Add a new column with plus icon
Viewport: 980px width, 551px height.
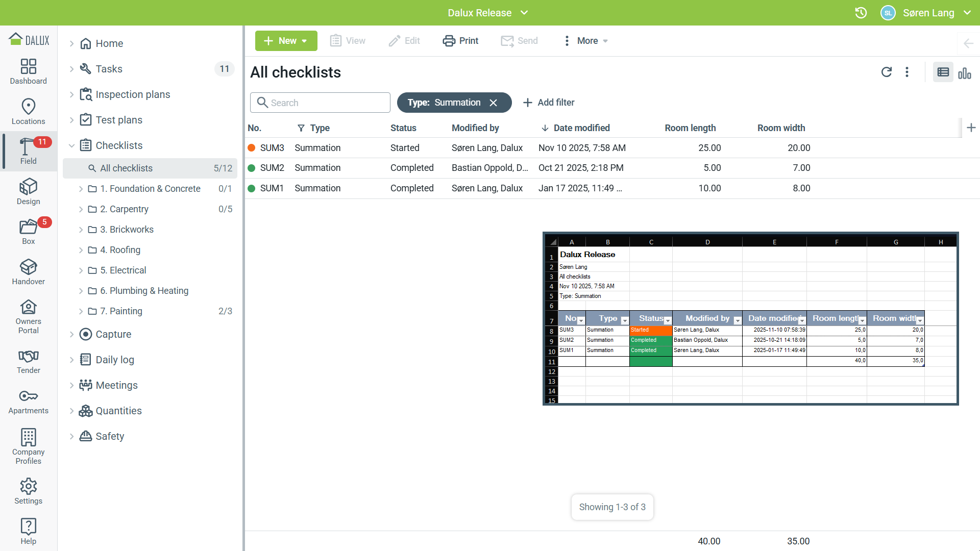point(971,128)
